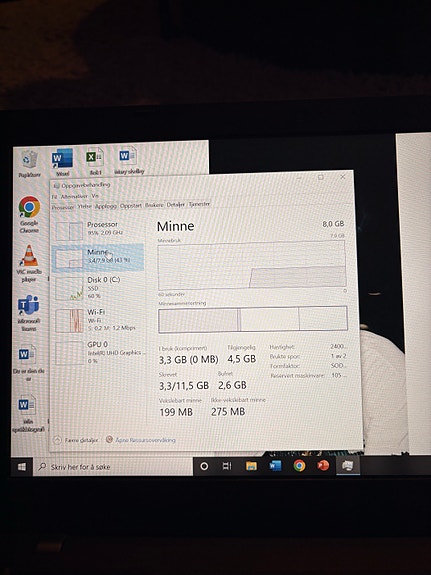The width and height of the screenshot is (431, 575).
Task: Open the Tjenester tab
Action: point(199,204)
